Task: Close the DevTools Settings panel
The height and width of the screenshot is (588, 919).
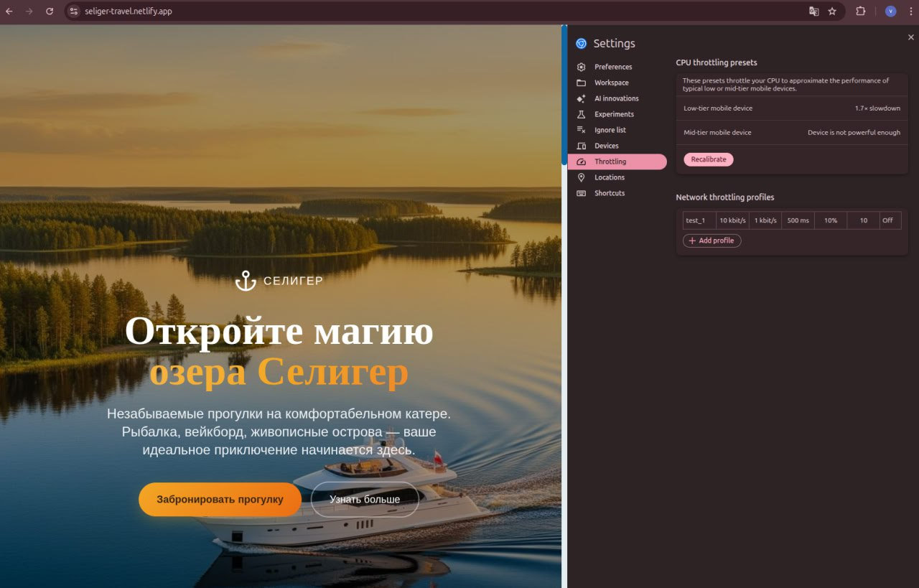Action: pos(910,37)
